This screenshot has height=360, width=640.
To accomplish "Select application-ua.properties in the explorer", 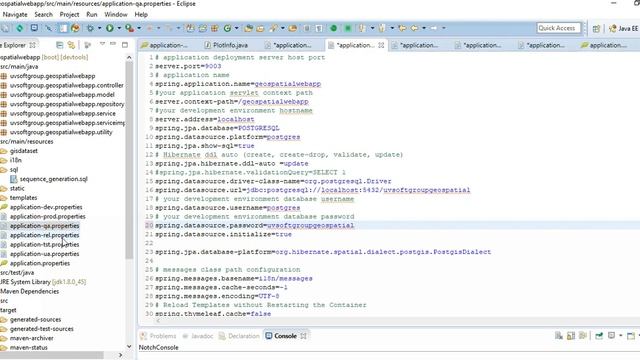I will (44, 254).
